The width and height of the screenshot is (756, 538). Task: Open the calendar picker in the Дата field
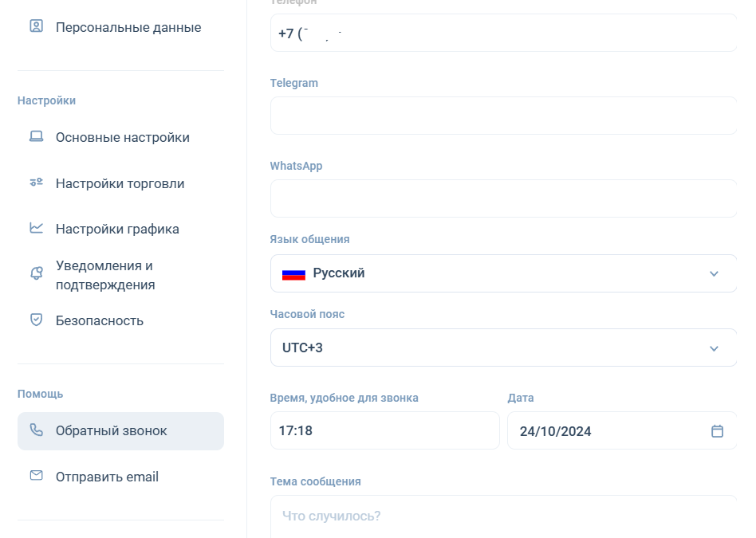[x=717, y=431]
